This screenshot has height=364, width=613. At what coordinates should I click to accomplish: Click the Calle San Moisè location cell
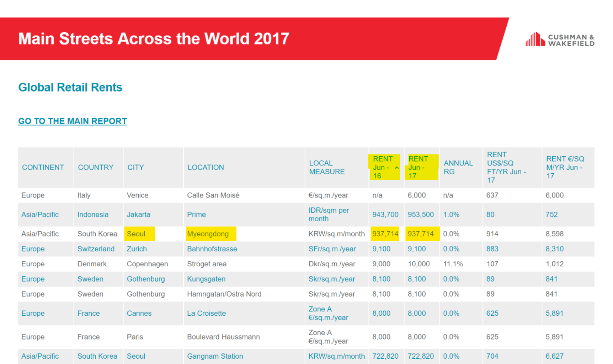pyautogui.click(x=213, y=195)
